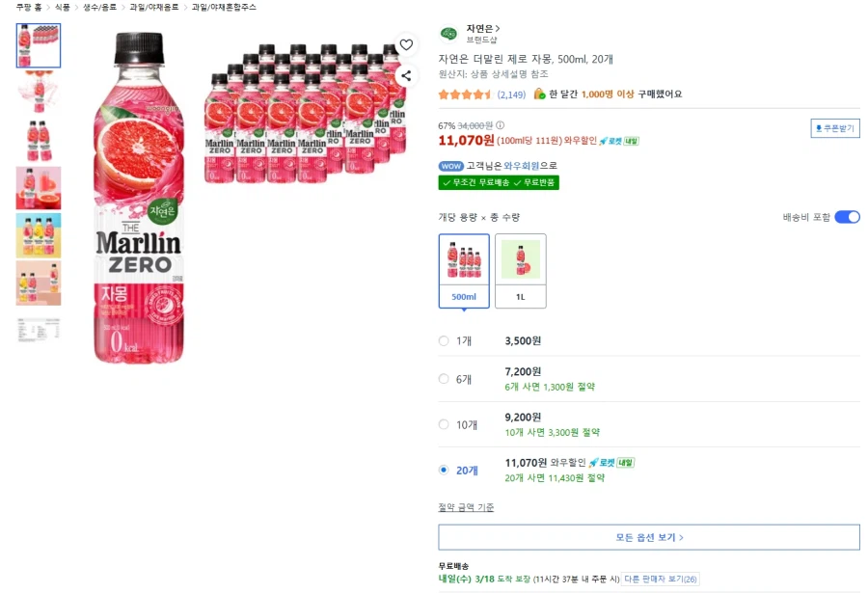Click the share icon below the heart
The width and height of the screenshot is (868, 593).
pyautogui.click(x=406, y=75)
